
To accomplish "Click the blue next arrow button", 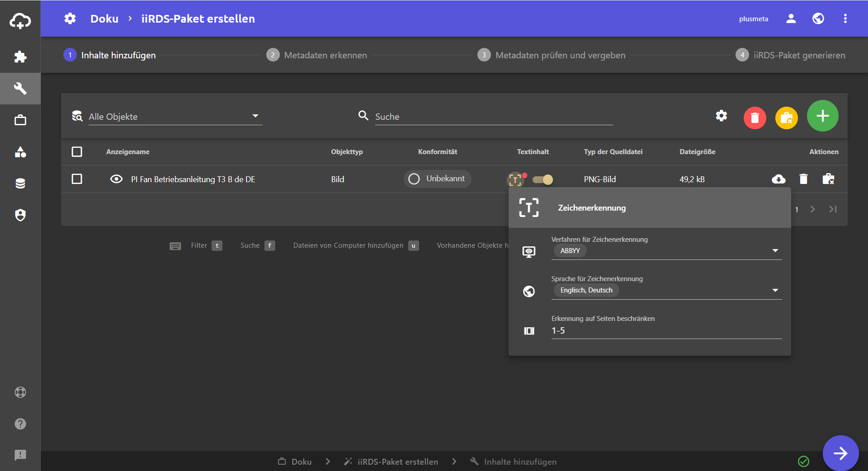I will point(840,453).
